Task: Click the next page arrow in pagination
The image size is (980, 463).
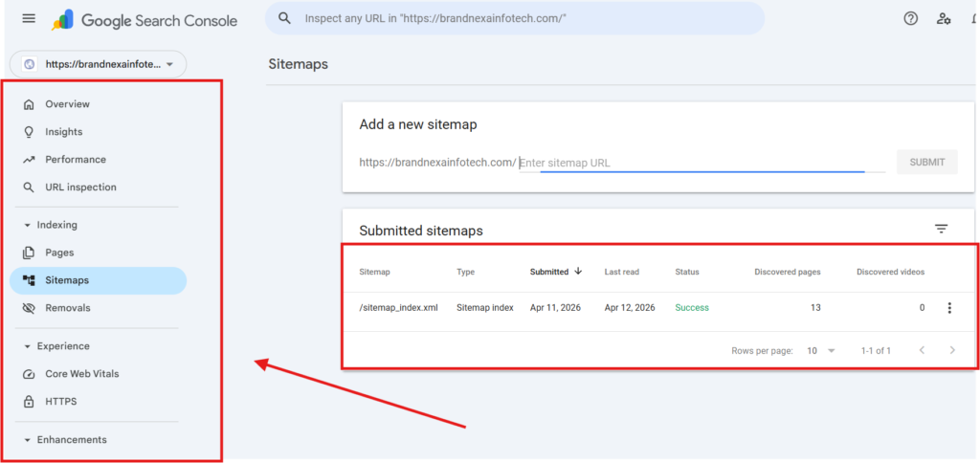Action: [x=952, y=351]
